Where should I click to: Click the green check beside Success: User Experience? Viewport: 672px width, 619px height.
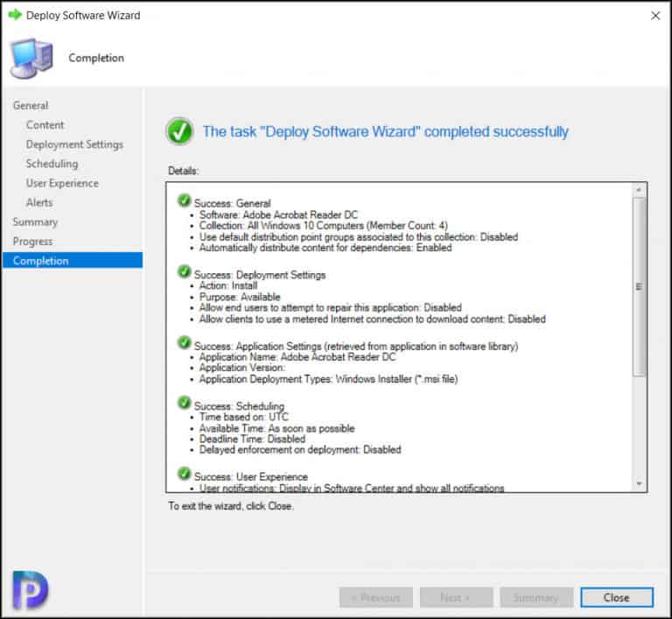point(184,474)
